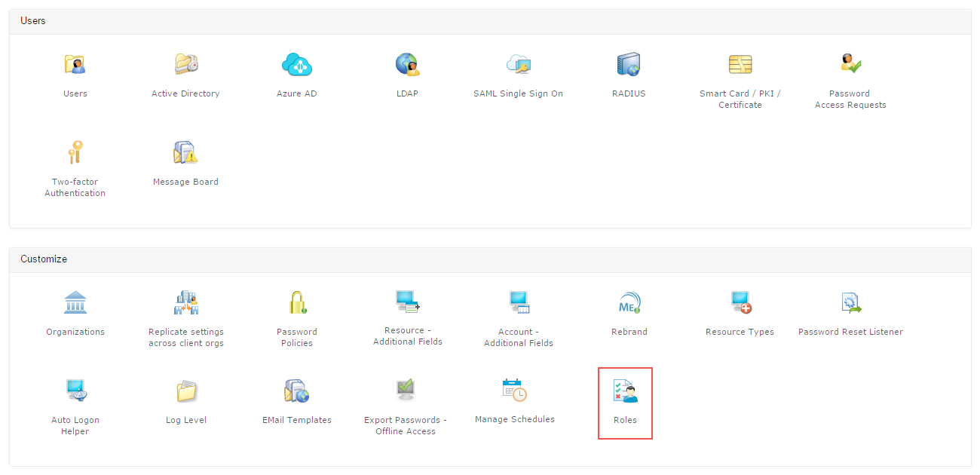
Task: Click the Azure AD cloud icon
Action: 296,64
